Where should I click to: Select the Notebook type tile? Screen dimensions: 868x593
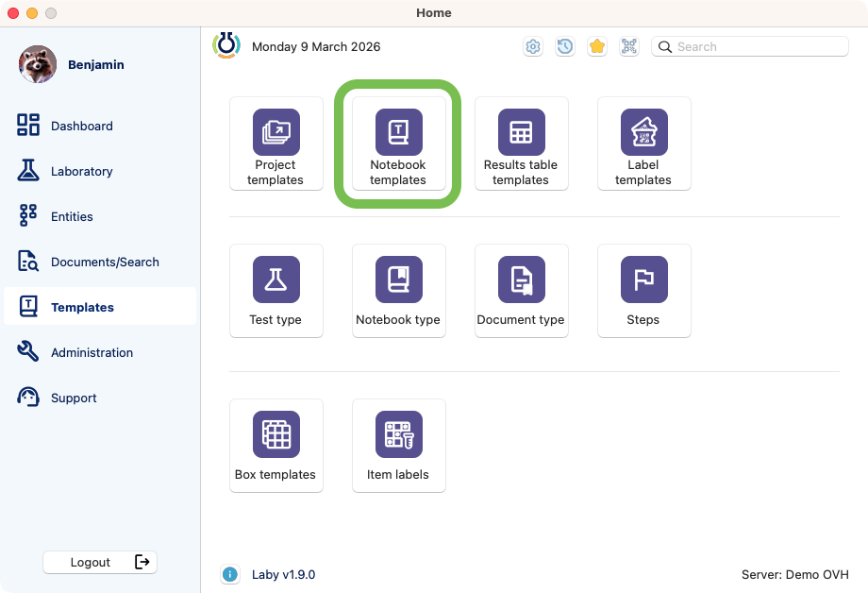click(398, 291)
